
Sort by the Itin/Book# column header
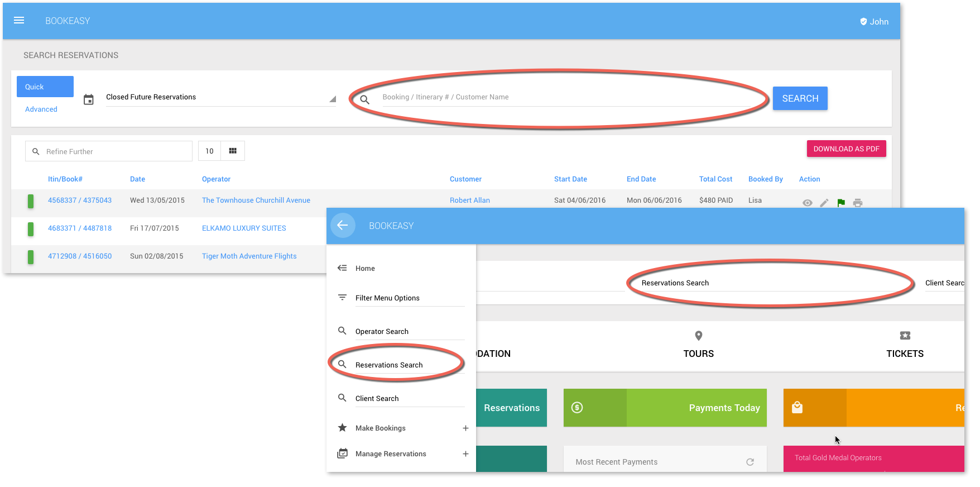point(65,179)
